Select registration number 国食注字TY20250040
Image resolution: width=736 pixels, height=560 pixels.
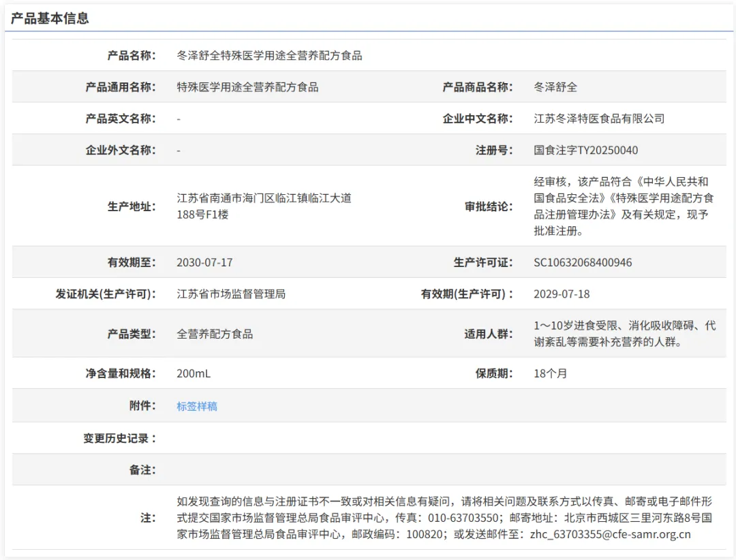[586, 150]
